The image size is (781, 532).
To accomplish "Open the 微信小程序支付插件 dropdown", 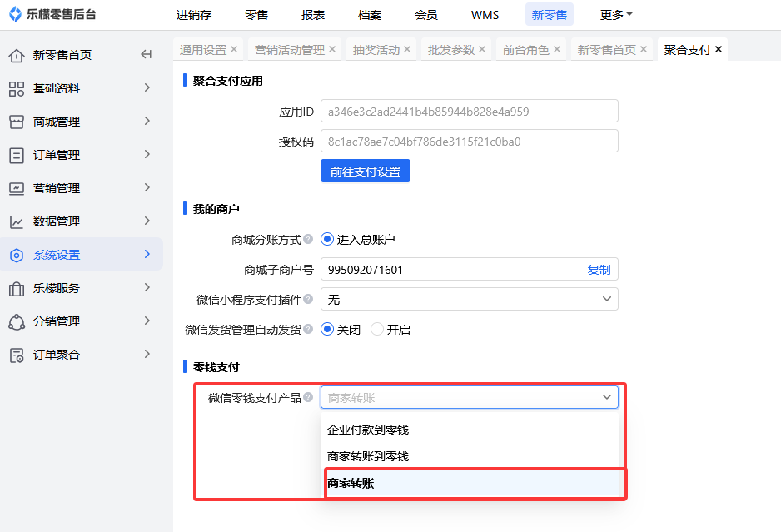I will [470, 299].
